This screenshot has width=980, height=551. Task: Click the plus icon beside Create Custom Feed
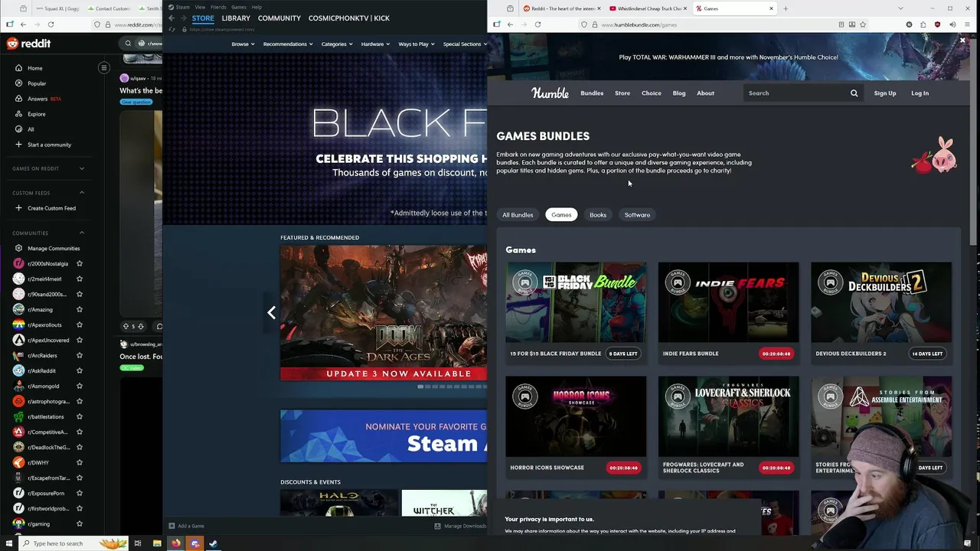(18, 208)
